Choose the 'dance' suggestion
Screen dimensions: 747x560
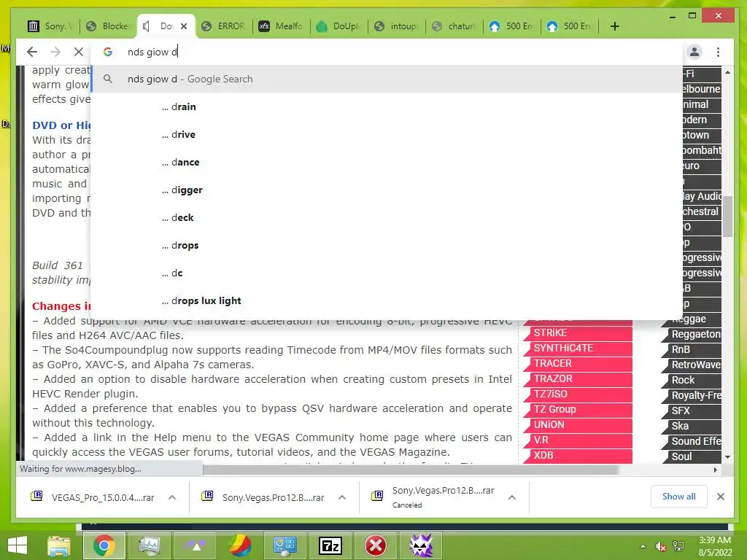coord(386,162)
